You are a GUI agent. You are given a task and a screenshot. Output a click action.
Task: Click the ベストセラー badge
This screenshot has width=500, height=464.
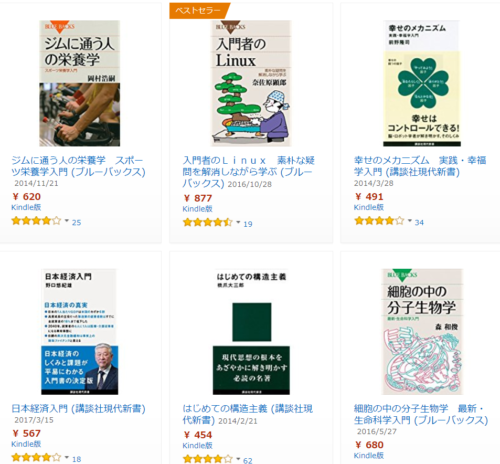199,11
